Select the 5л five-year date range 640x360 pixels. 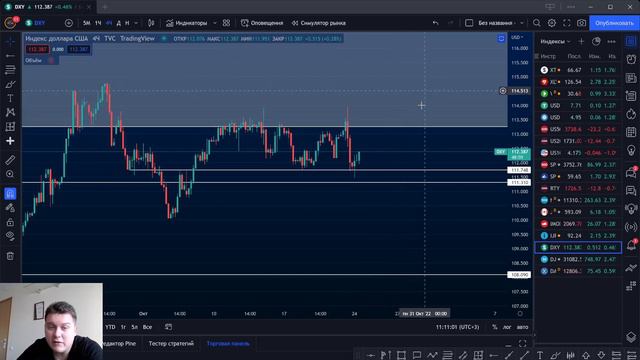point(134,327)
